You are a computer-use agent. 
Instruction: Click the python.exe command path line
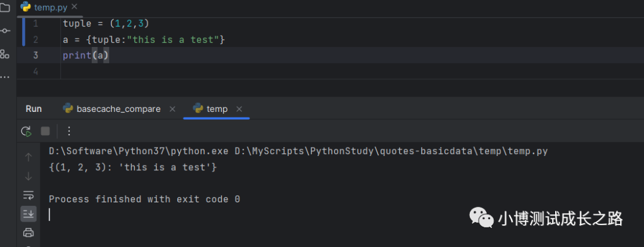298,152
